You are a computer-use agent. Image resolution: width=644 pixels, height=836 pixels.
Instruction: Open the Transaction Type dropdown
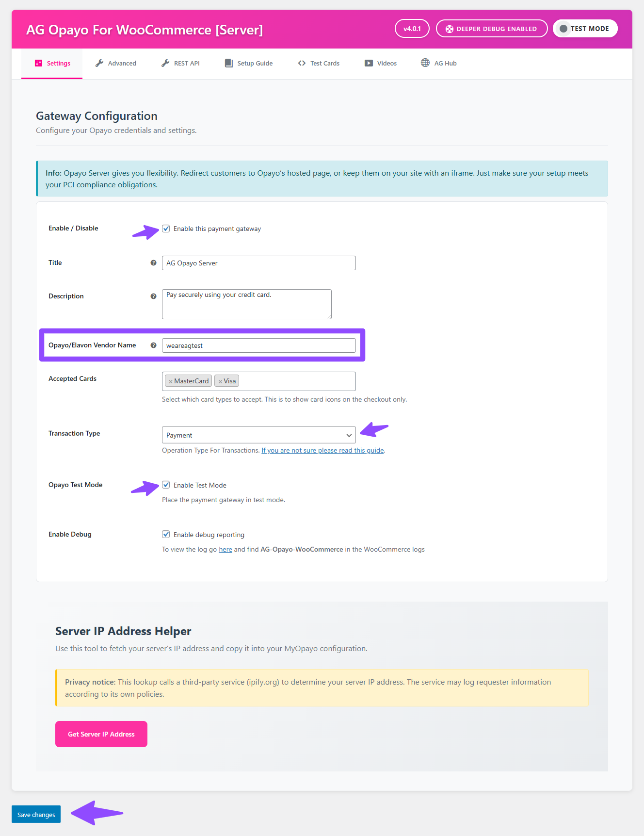(258, 435)
